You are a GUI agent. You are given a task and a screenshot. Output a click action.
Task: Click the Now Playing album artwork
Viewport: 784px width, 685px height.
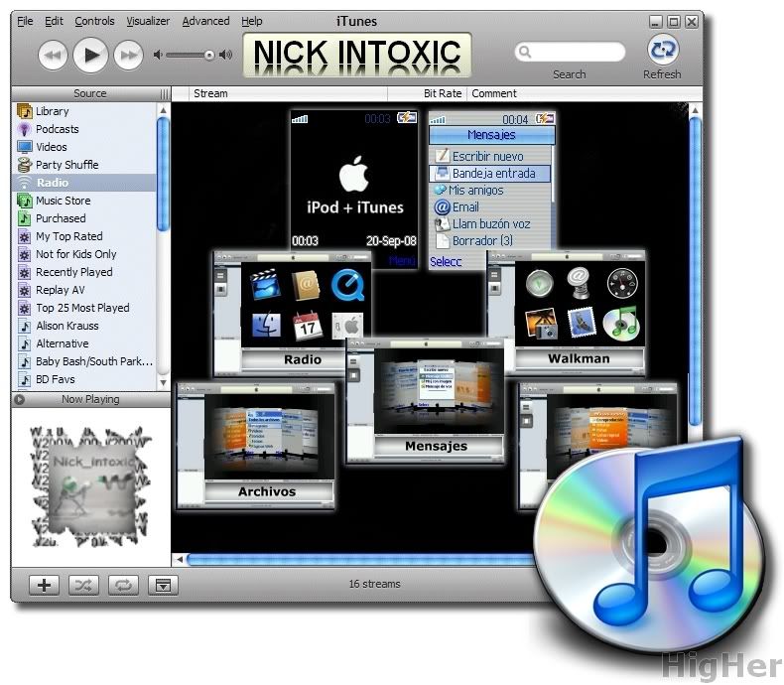click(x=91, y=486)
